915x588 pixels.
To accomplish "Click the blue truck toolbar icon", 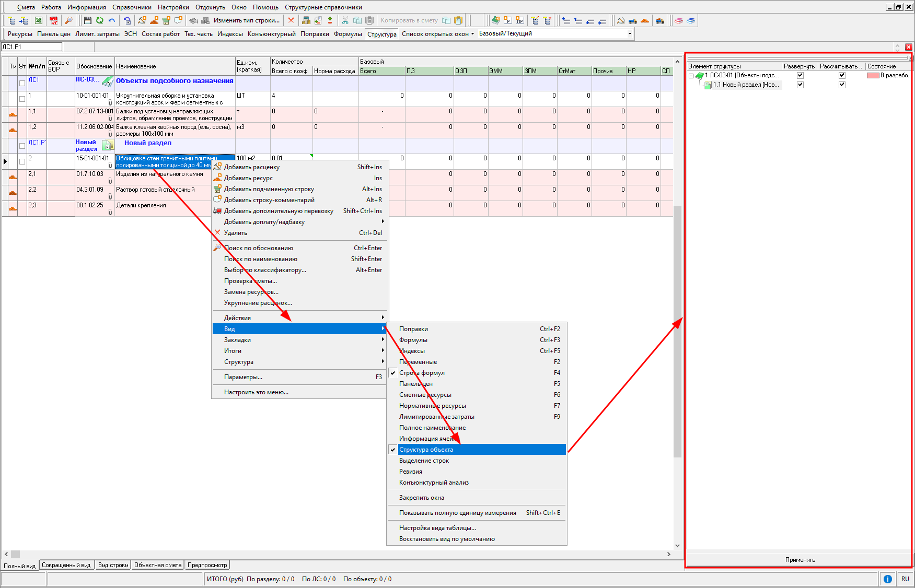I will tap(633, 20).
